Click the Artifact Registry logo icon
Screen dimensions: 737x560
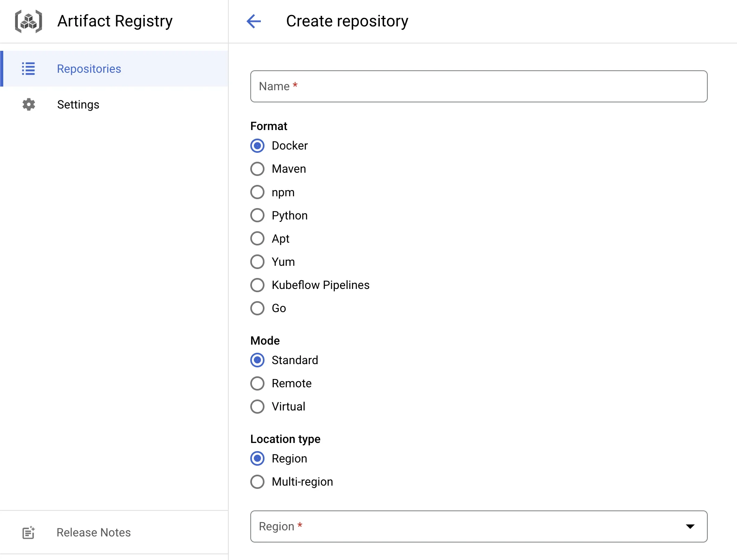[28, 21]
